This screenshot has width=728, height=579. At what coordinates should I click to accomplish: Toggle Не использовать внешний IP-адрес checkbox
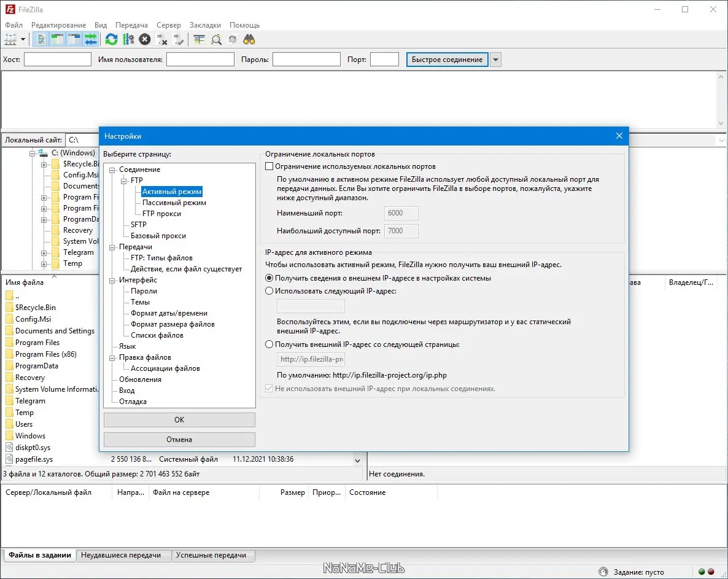pos(269,389)
